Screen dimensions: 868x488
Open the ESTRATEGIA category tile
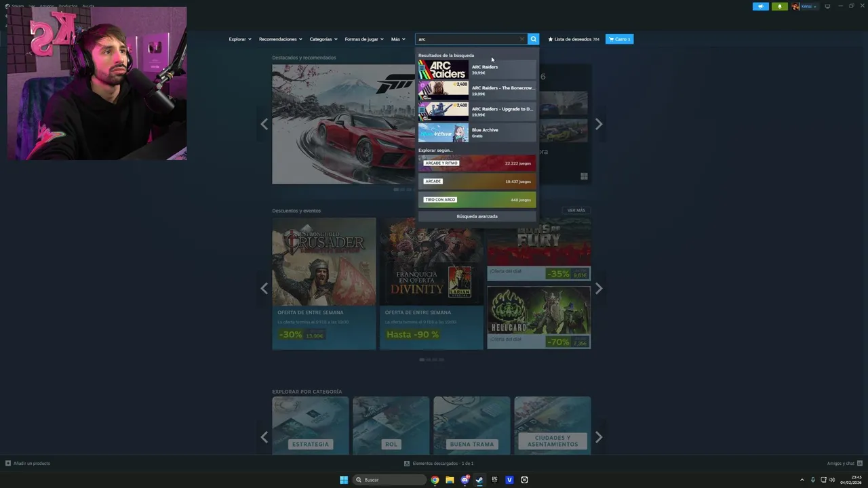click(x=311, y=426)
